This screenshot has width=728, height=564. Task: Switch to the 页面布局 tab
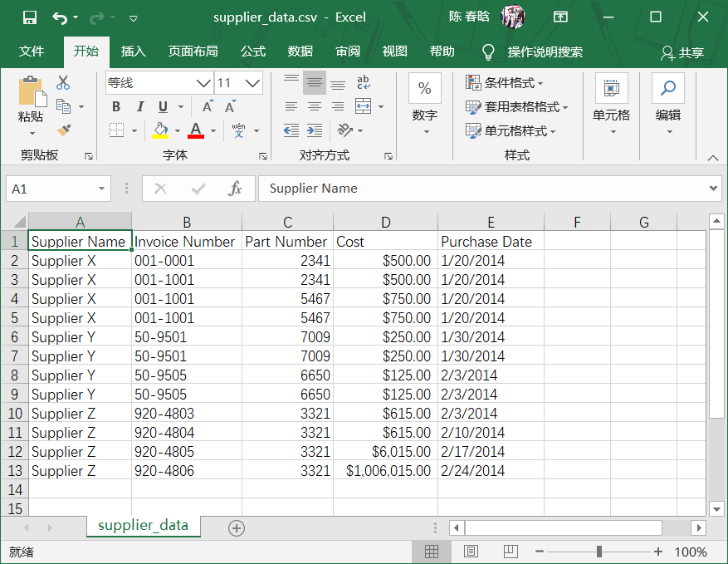pyautogui.click(x=193, y=51)
